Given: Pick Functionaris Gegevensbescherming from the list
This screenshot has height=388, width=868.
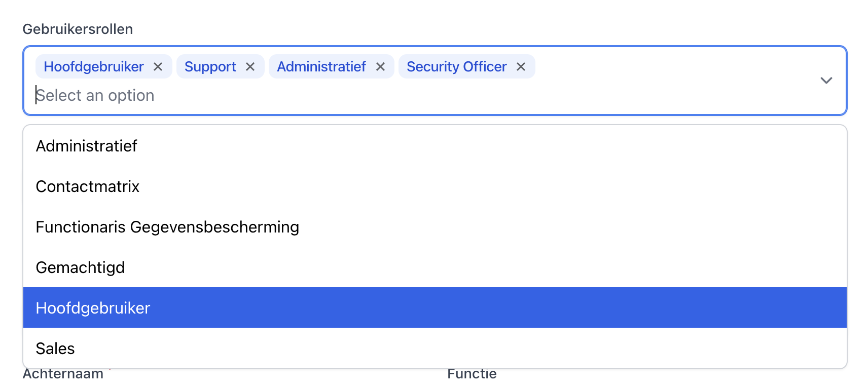Looking at the screenshot, I should [x=167, y=227].
